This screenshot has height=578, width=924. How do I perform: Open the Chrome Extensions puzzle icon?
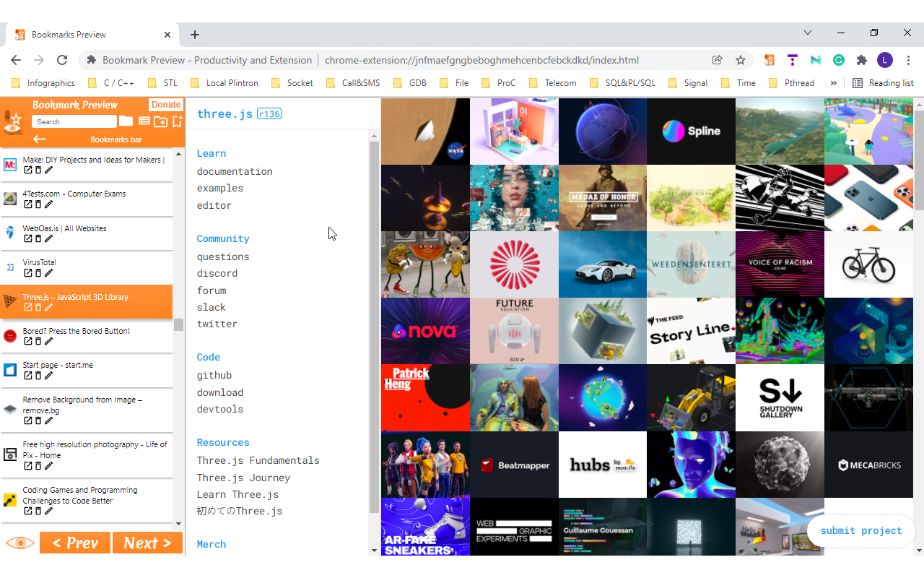click(862, 60)
